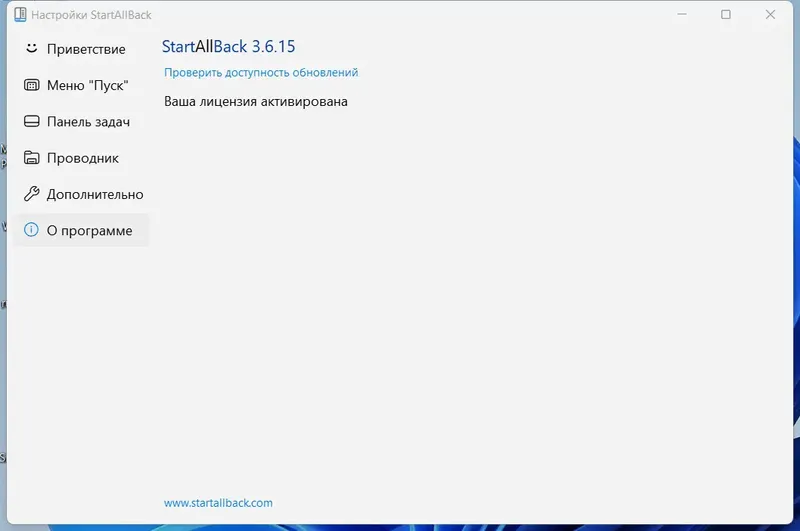
Task: Open the www.startallback.com link
Action: click(x=218, y=503)
